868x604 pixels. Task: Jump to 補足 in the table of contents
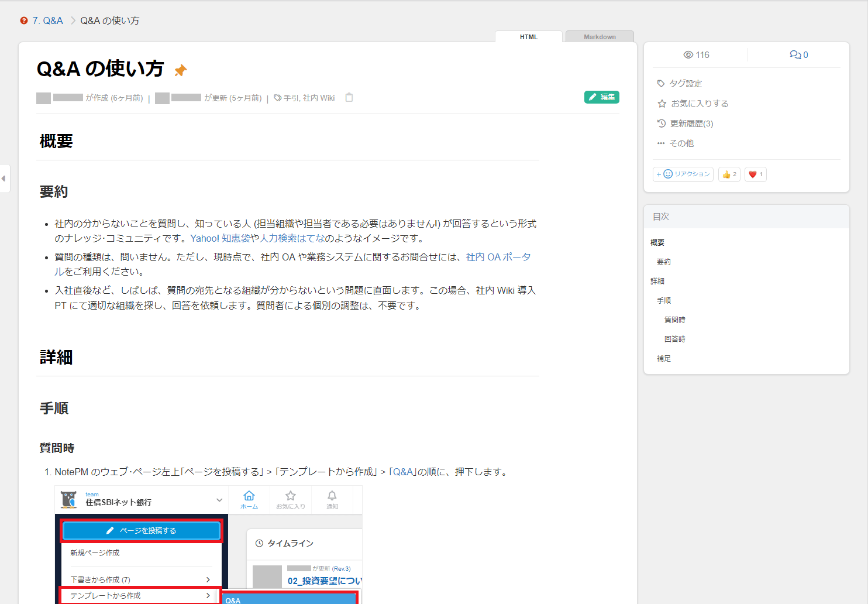pos(664,359)
